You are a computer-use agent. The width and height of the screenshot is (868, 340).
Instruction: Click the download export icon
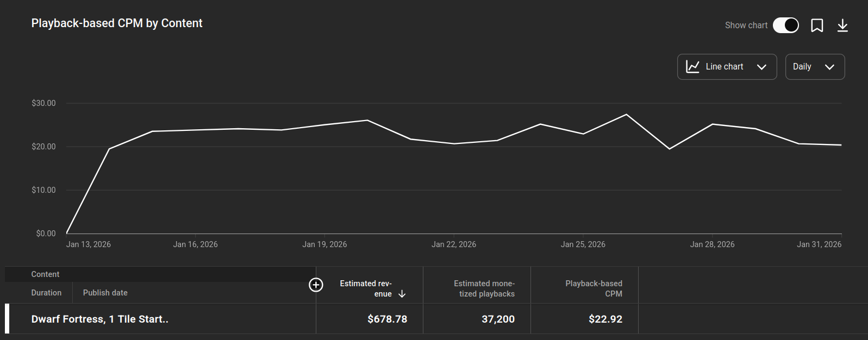(x=842, y=26)
